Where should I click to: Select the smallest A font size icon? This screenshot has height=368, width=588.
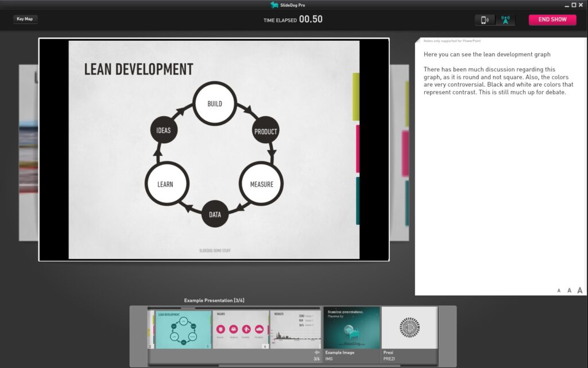pos(558,290)
